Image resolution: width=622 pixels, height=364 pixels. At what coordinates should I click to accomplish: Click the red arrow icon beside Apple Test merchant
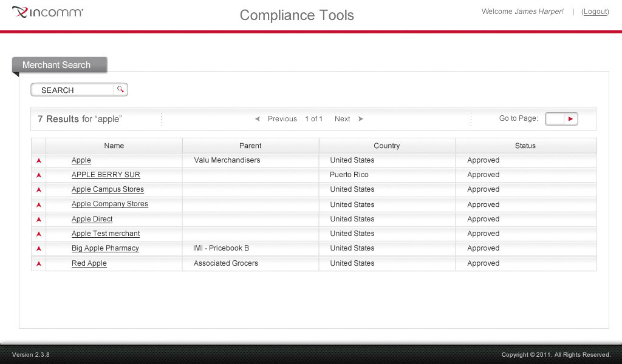pyautogui.click(x=39, y=234)
